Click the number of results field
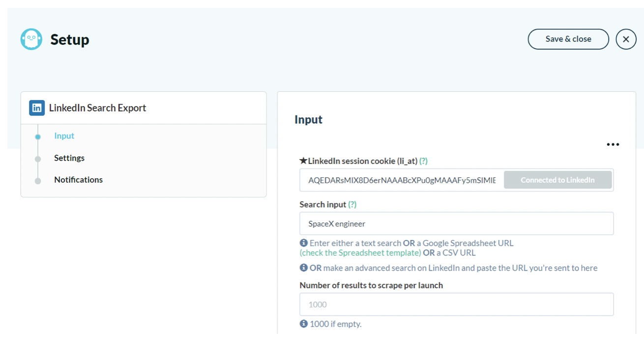The width and height of the screenshot is (644, 356). click(456, 304)
